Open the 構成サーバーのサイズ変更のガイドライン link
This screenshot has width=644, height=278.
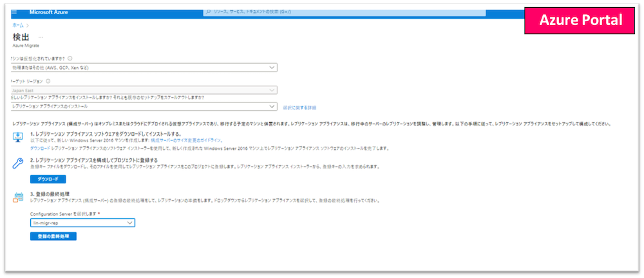187,140
